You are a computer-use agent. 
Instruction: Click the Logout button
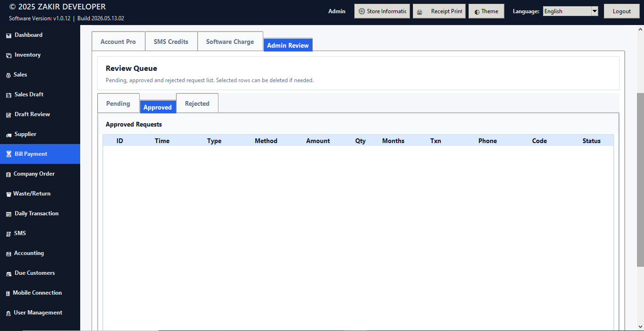pos(621,11)
